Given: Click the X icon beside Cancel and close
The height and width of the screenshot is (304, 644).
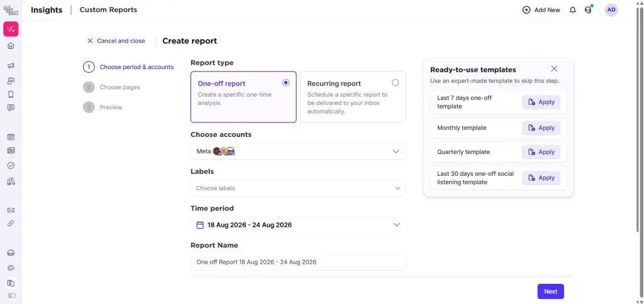Looking at the screenshot, I should [x=90, y=41].
